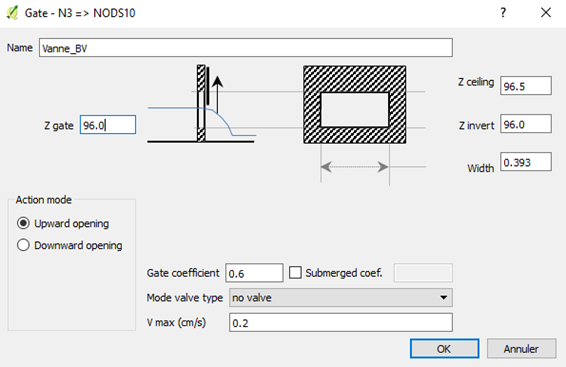Click the OK button
This screenshot has height=367, width=566.
pos(444,349)
